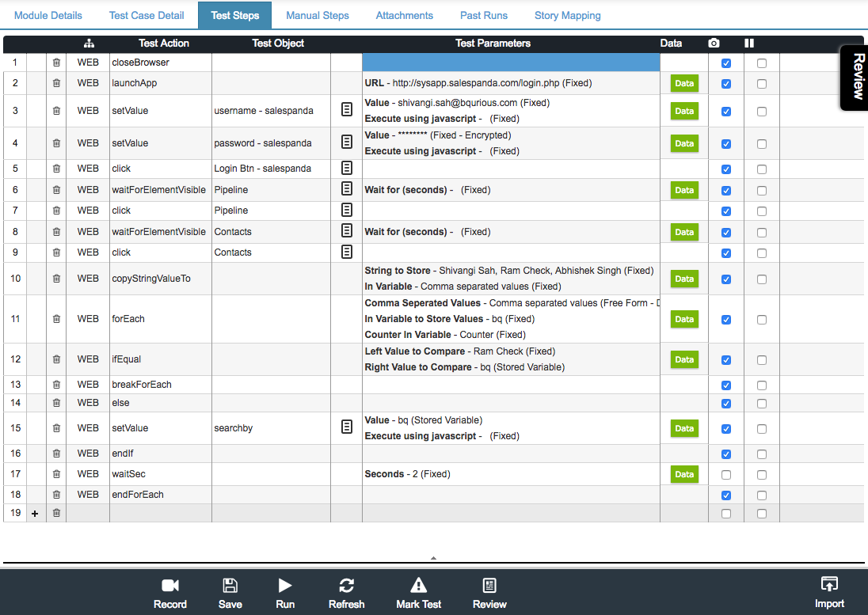Select the 'endIf' action in step 16
This screenshot has width=868, height=615.
click(x=161, y=454)
